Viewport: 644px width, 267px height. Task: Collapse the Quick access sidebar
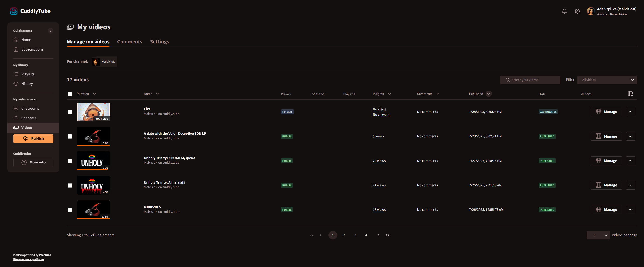pos(50,31)
